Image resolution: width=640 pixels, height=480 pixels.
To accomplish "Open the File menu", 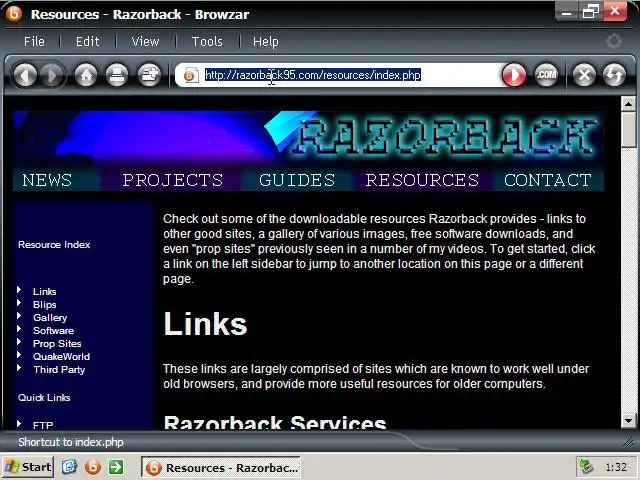I will click(x=34, y=42).
